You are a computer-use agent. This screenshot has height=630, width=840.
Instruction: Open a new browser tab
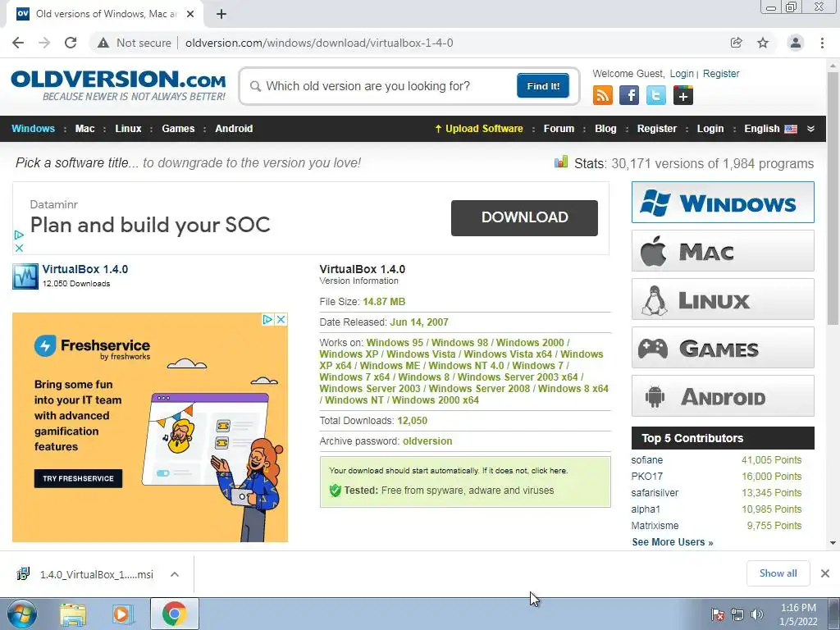click(221, 15)
